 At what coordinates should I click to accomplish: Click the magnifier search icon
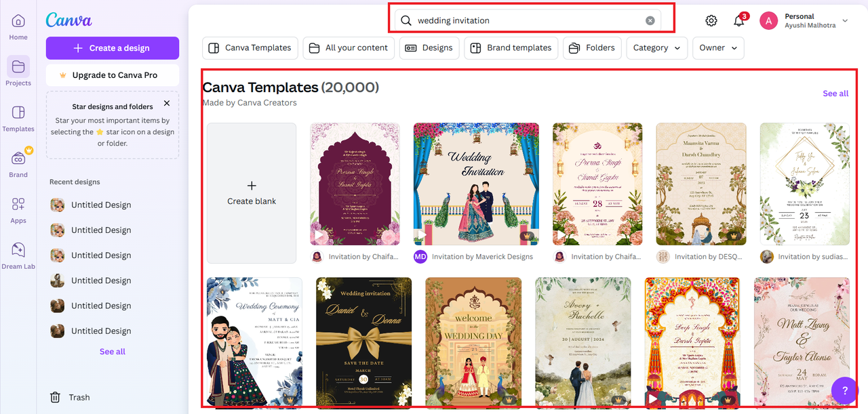406,20
